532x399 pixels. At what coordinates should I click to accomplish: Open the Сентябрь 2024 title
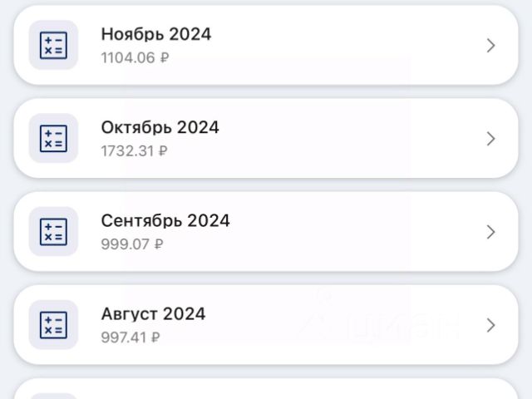tap(165, 221)
